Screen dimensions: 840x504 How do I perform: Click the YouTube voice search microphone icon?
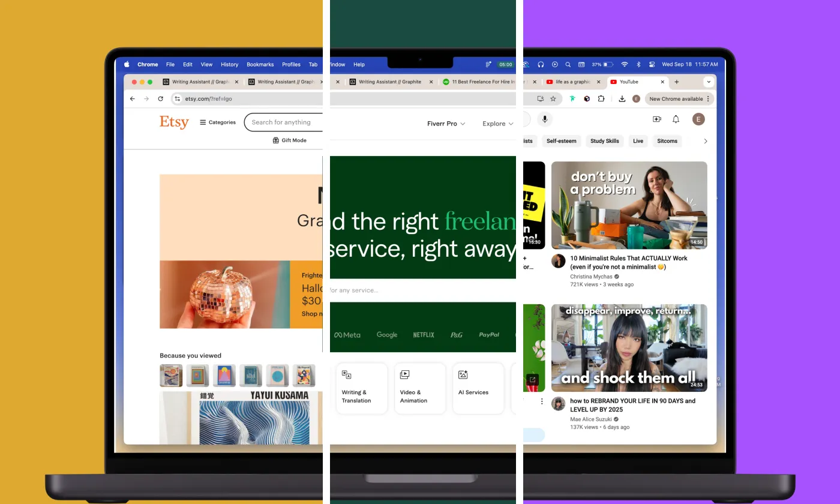[x=545, y=119]
